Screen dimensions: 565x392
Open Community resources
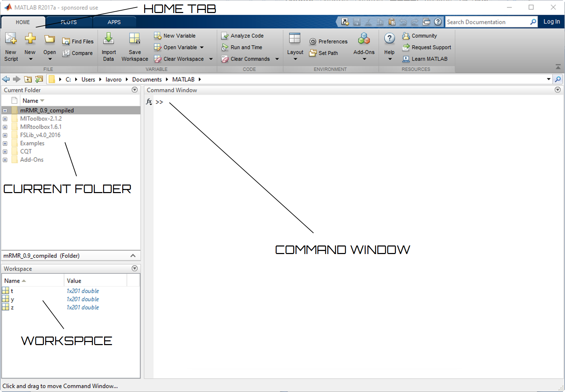tap(419, 36)
